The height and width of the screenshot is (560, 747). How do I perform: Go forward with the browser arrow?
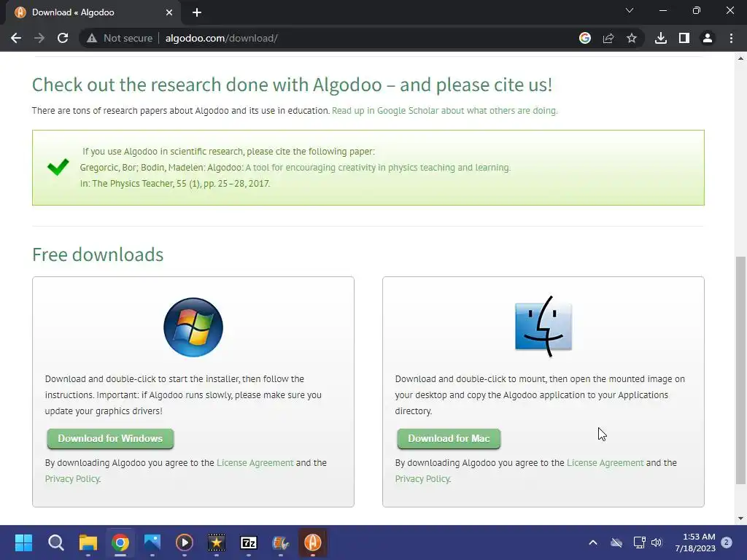click(x=39, y=38)
